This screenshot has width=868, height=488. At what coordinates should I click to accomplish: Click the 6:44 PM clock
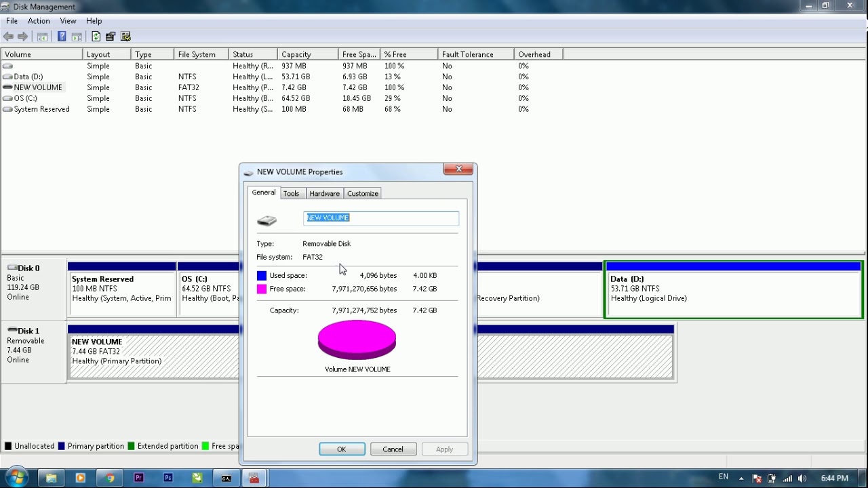click(x=835, y=479)
